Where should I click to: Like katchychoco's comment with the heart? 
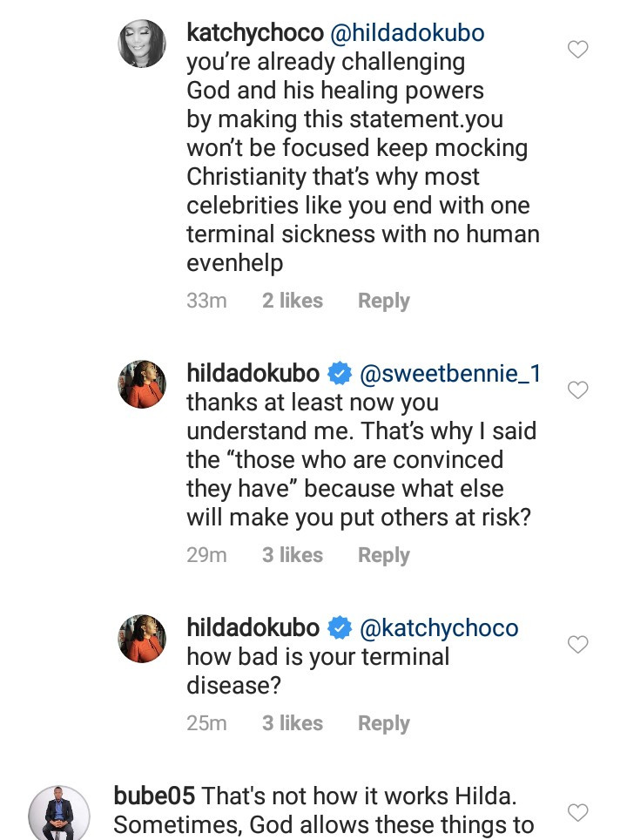pos(577,50)
